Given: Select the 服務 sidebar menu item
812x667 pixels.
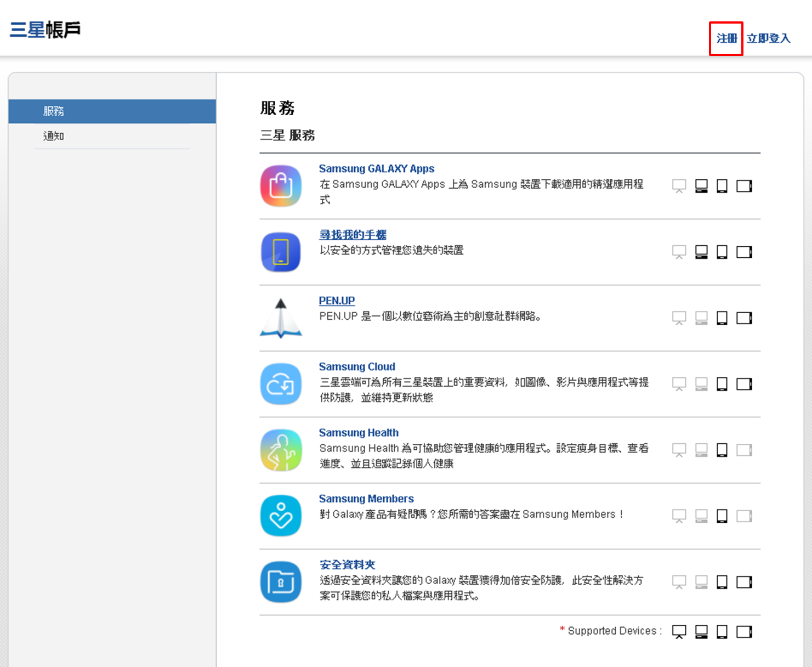Looking at the screenshot, I should 53,111.
